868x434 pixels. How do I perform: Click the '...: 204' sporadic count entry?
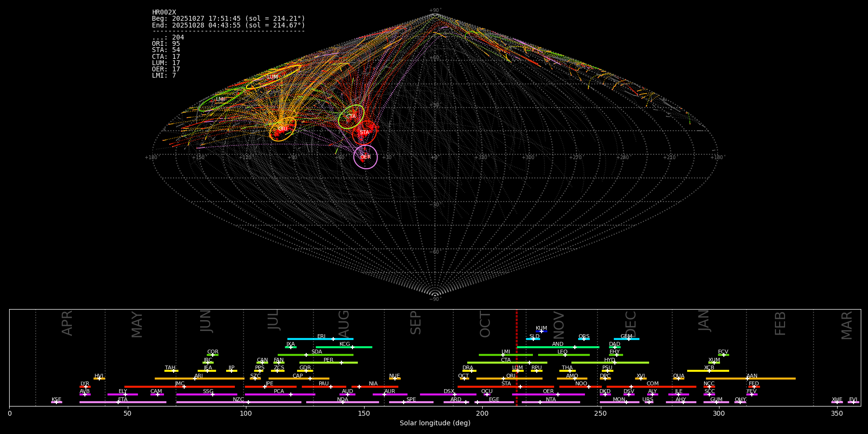click(x=168, y=38)
